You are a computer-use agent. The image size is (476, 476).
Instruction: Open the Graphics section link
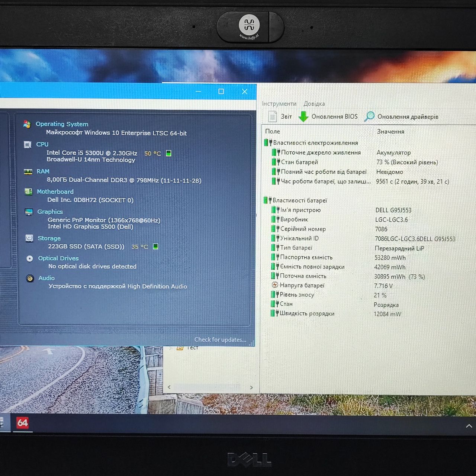50,212
